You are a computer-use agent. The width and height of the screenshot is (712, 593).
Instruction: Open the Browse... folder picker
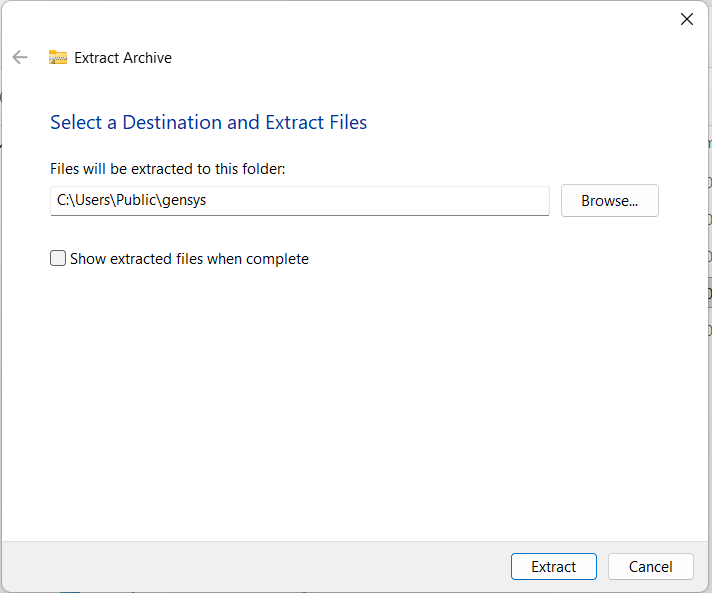(609, 201)
